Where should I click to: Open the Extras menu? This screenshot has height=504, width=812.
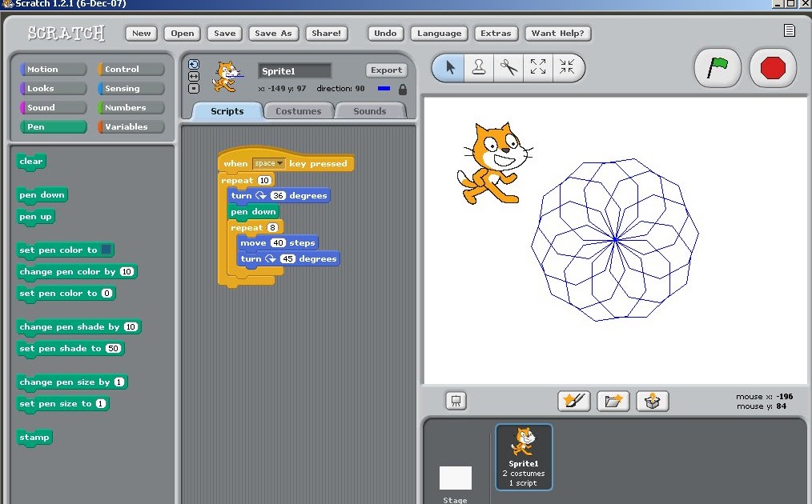496,33
